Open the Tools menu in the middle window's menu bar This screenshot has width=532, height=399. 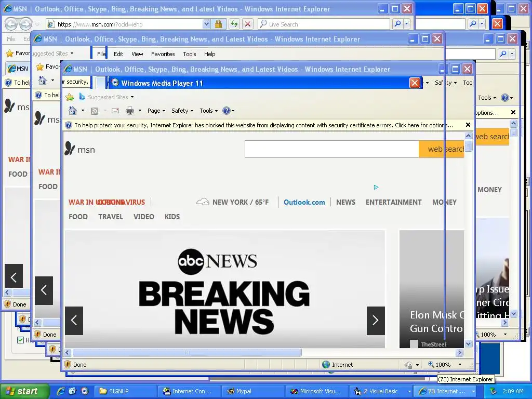click(x=189, y=54)
